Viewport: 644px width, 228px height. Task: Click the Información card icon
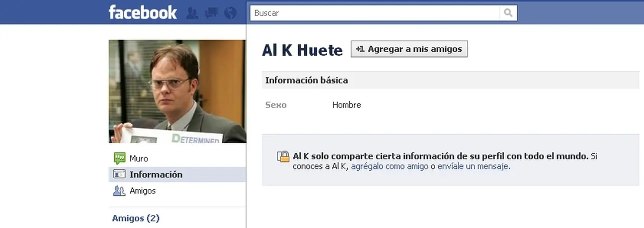click(119, 174)
